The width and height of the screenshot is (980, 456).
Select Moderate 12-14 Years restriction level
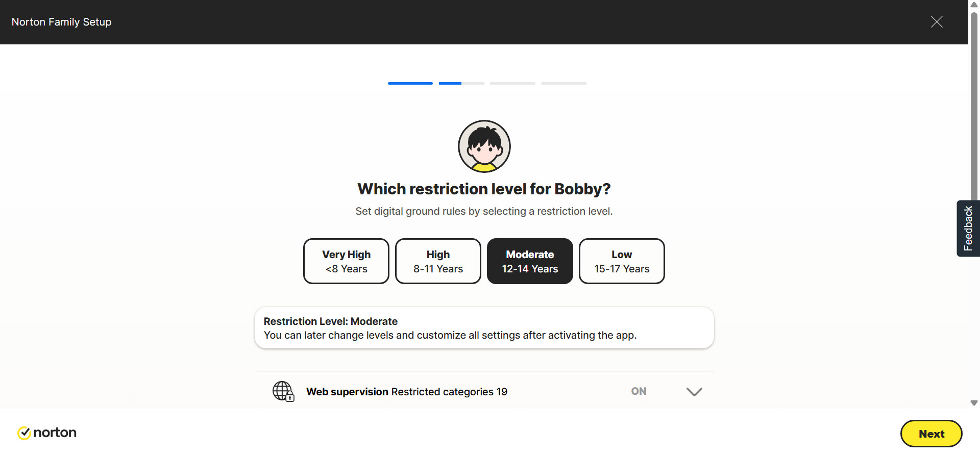coord(530,261)
